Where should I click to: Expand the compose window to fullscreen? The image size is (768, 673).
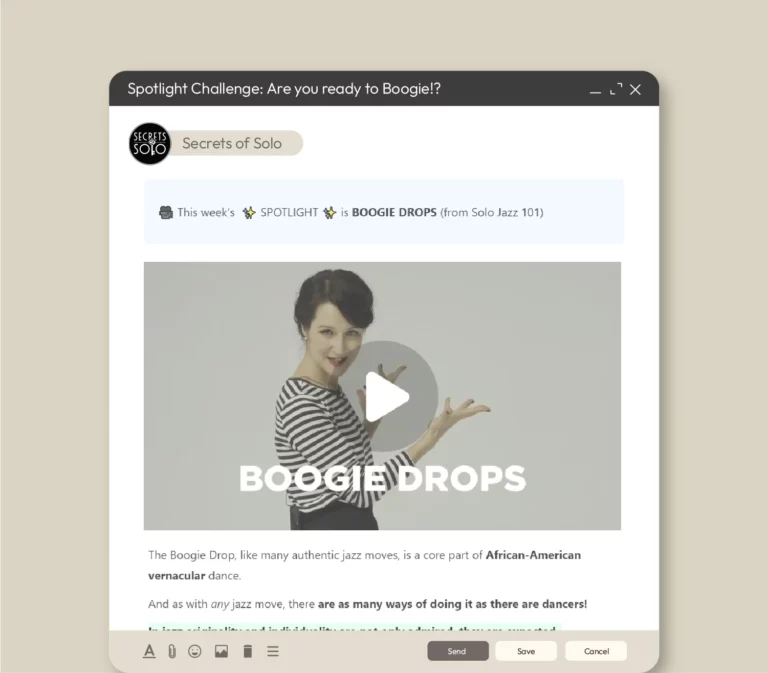pyautogui.click(x=616, y=89)
